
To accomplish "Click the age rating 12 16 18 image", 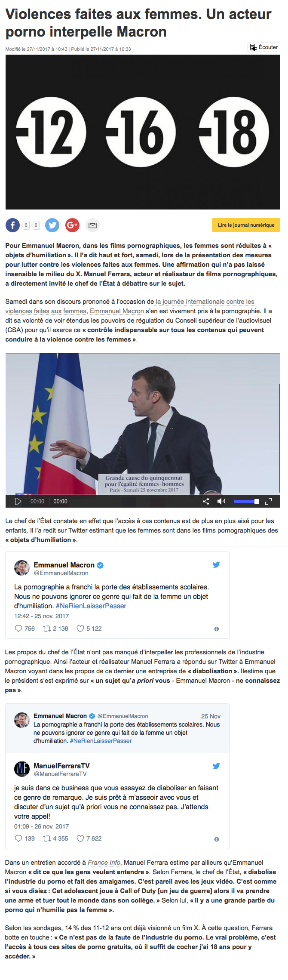I will click(143, 132).
